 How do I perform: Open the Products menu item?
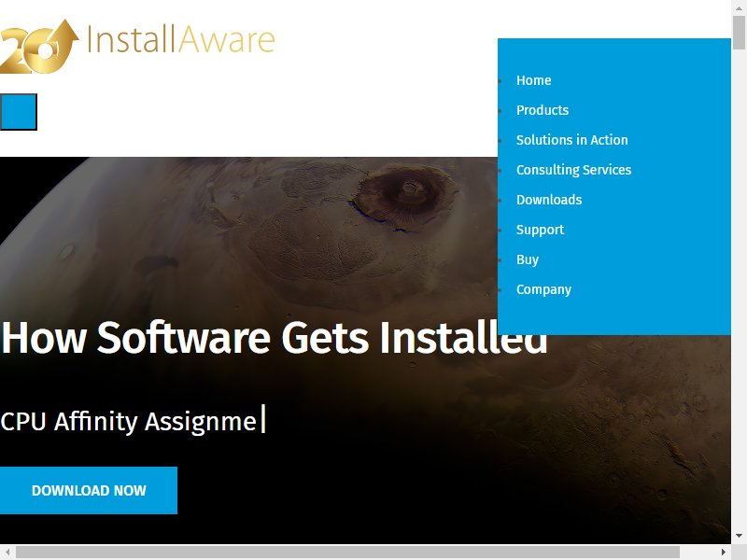pos(543,110)
